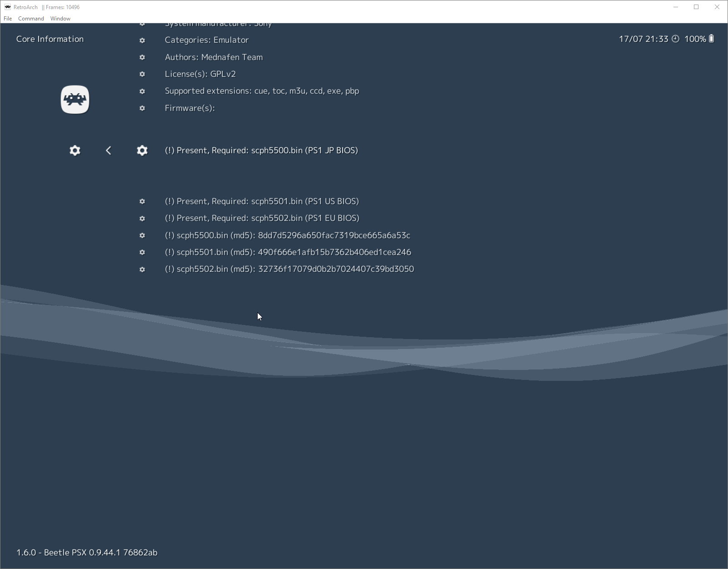Click the left sidebar Settings gear icon
728x569 pixels.
[x=75, y=150]
